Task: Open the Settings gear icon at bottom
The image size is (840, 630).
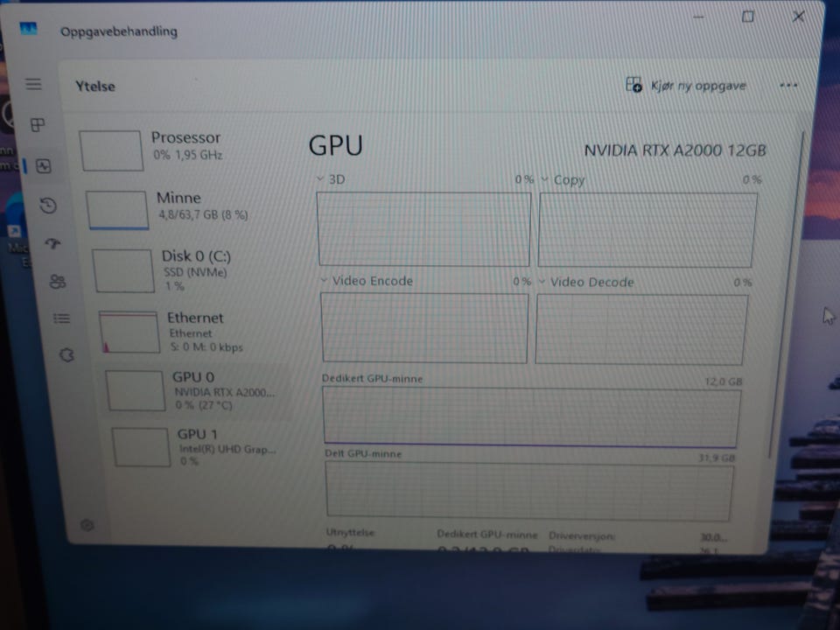Action: pyautogui.click(x=87, y=525)
